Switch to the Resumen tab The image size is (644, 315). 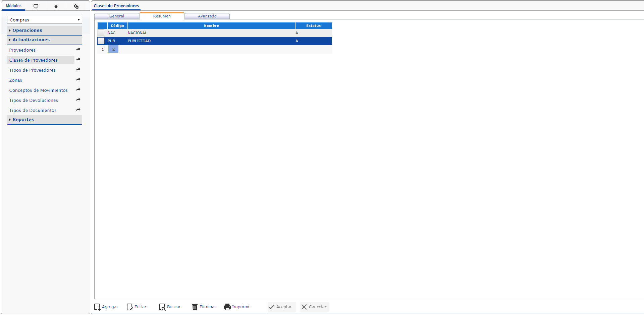coord(162,16)
